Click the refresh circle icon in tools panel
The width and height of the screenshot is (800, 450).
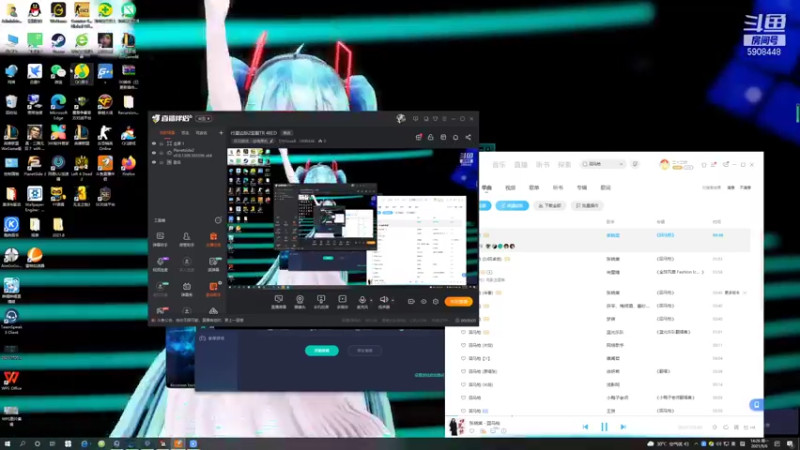point(218,220)
